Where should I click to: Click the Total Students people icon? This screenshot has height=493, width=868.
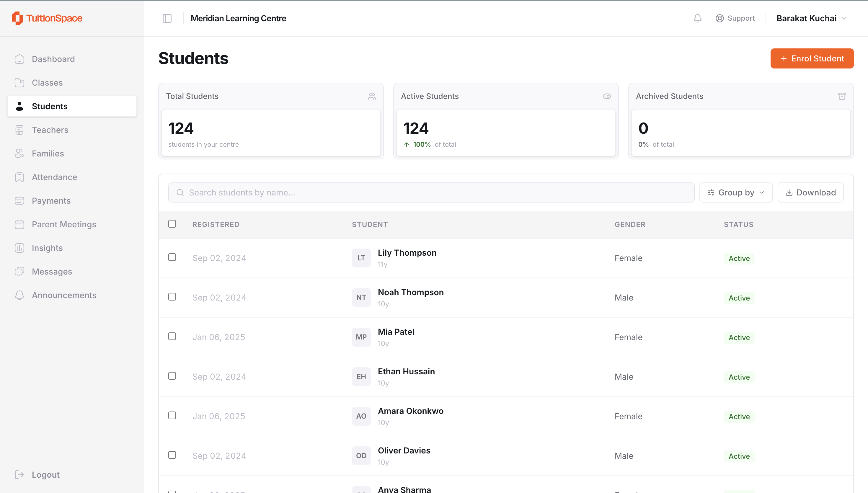coord(372,97)
